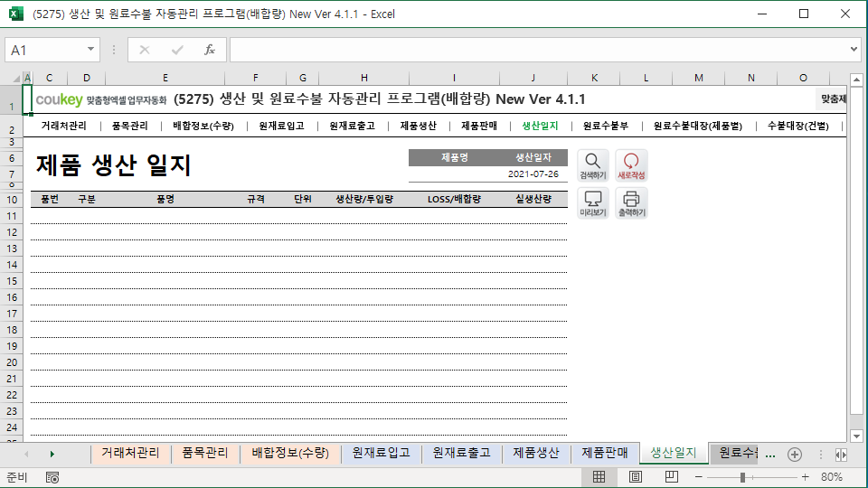Select column header E

coord(165,78)
